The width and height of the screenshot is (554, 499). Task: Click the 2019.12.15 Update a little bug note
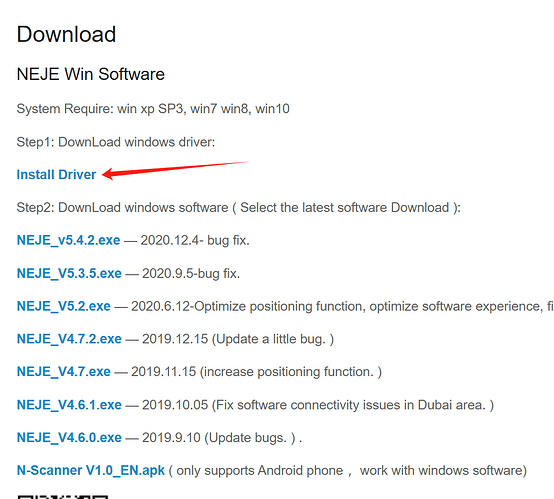tap(238, 339)
